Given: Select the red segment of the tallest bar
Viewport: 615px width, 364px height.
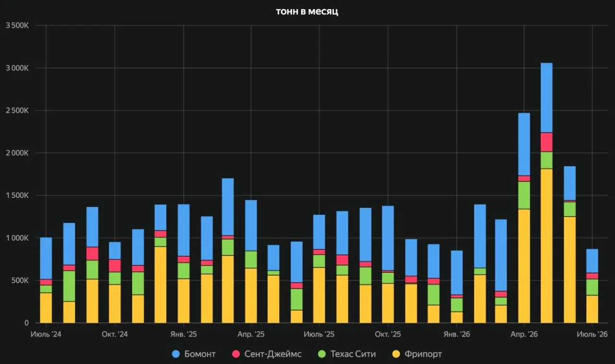Looking at the screenshot, I should coord(547,142).
